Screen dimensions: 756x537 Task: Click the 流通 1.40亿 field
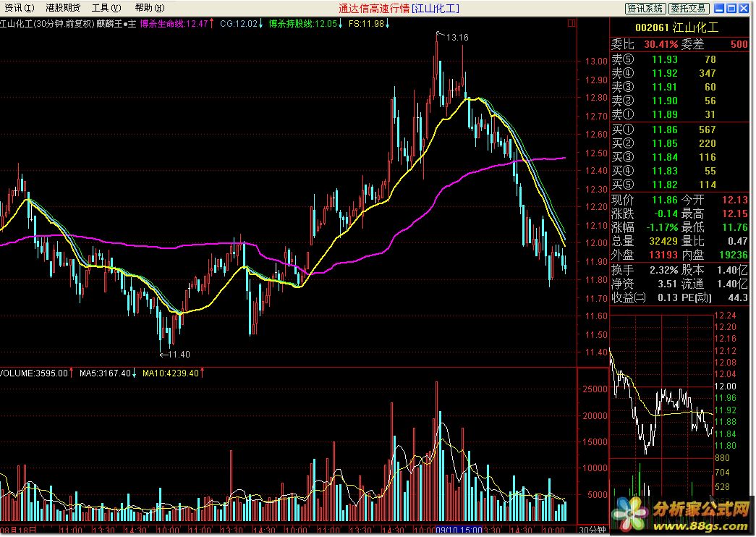[714, 284]
